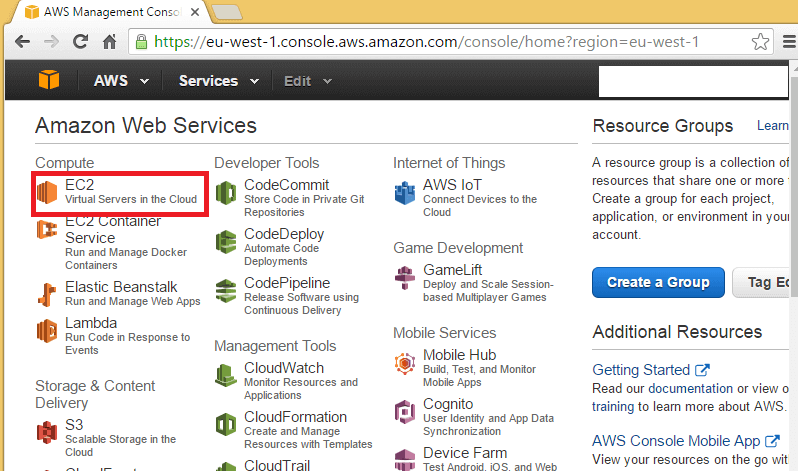Image resolution: width=798 pixels, height=471 pixels.
Task: Click the CodePipeline icon
Action: click(226, 291)
